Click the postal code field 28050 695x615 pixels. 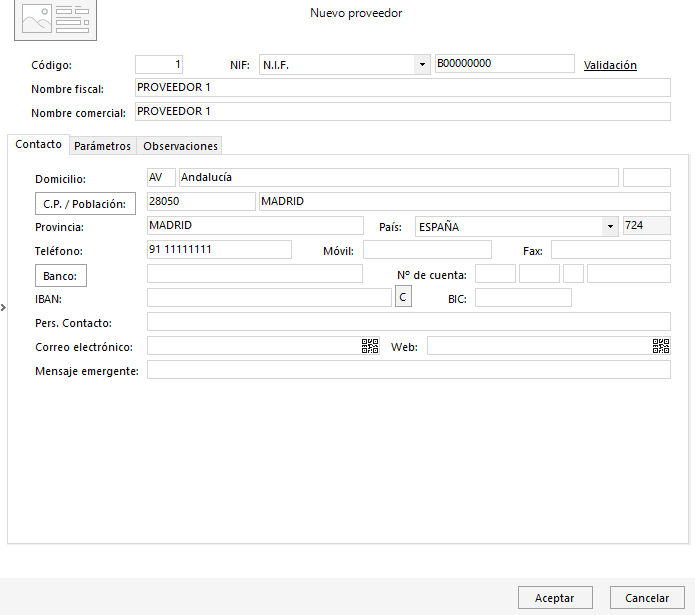(x=201, y=201)
